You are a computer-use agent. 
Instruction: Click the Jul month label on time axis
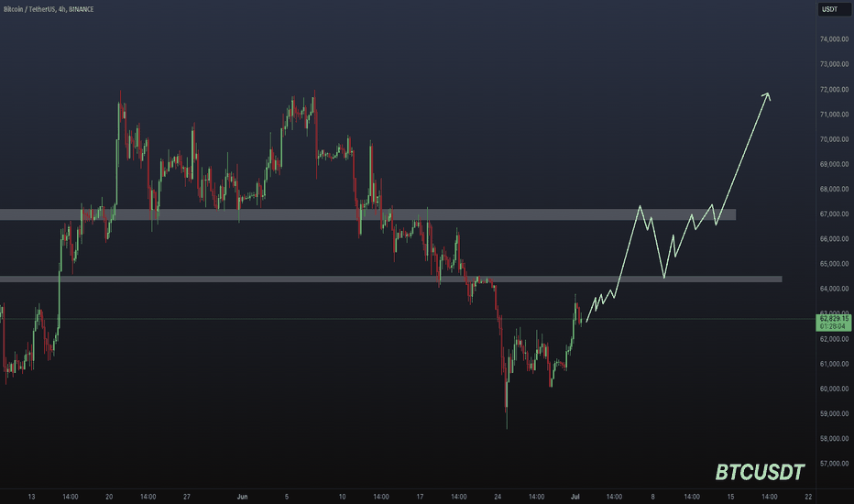[575, 497]
